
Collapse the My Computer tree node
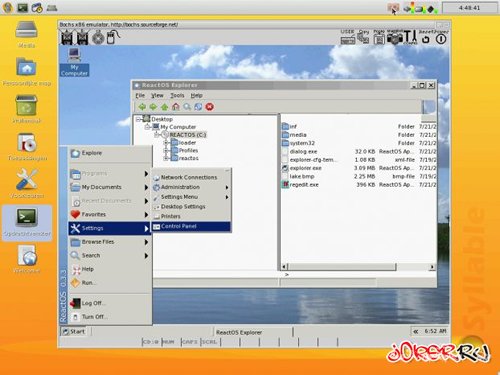148,127
